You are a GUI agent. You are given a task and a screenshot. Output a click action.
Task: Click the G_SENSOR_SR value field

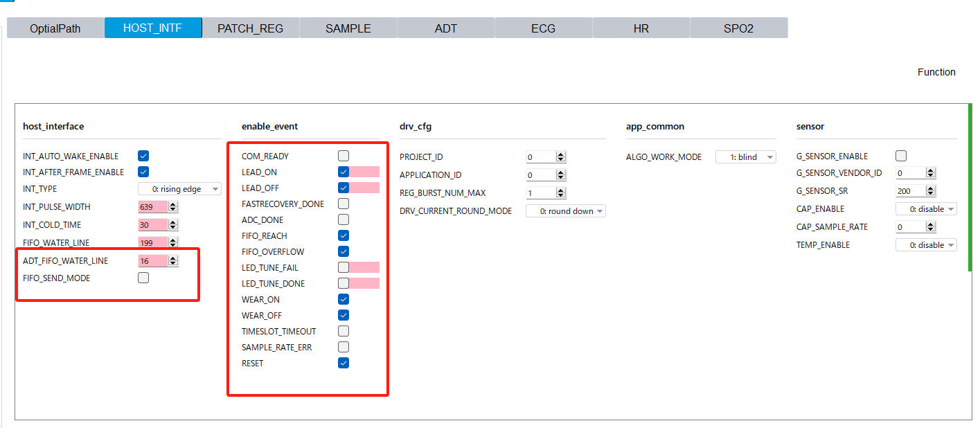pyautogui.click(x=910, y=191)
